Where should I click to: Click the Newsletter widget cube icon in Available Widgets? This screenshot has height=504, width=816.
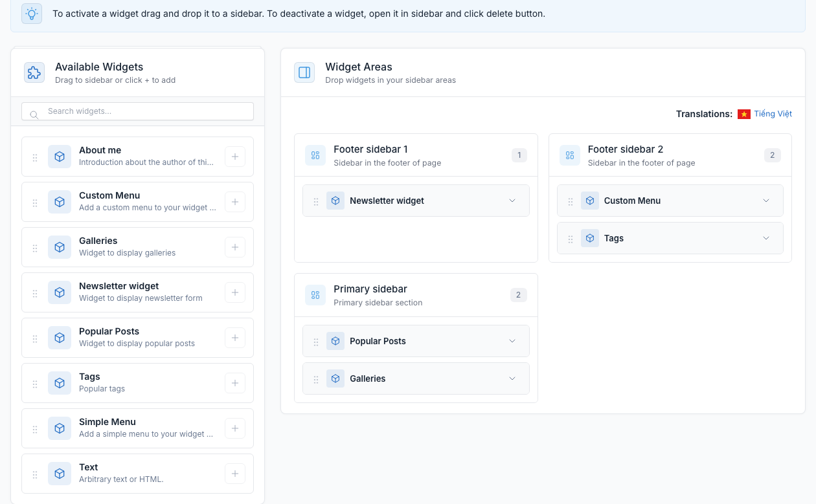point(60,292)
